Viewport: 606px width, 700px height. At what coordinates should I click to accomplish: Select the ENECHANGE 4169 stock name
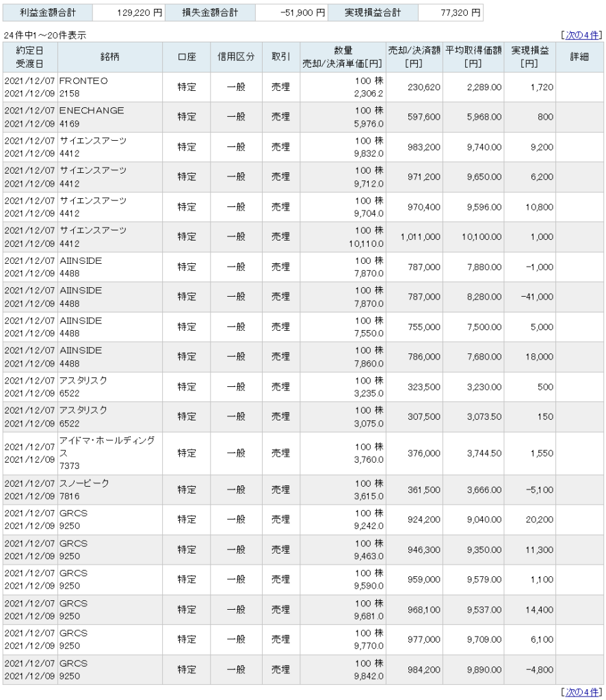click(92, 117)
